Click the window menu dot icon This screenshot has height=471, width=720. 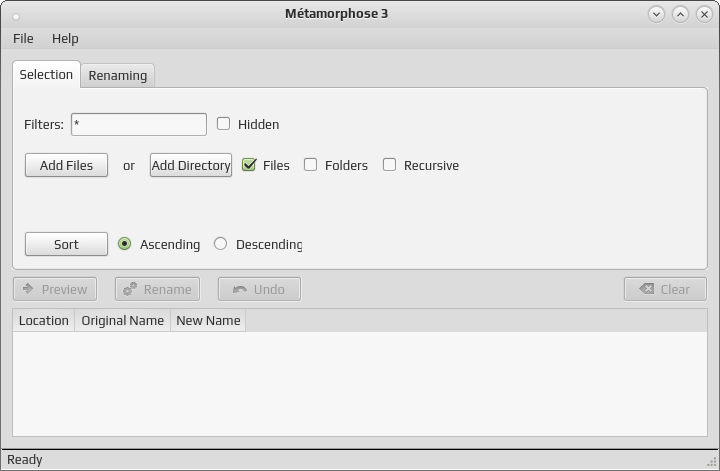(16, 17)
